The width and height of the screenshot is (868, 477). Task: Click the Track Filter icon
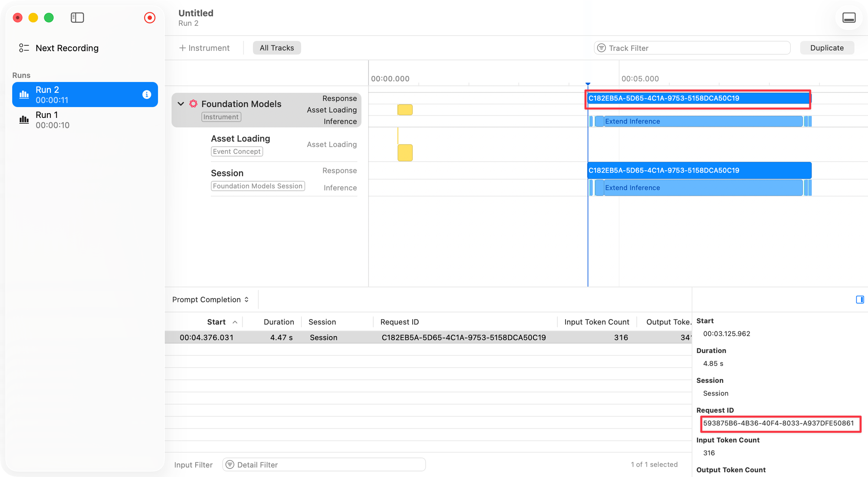point(602,48)
